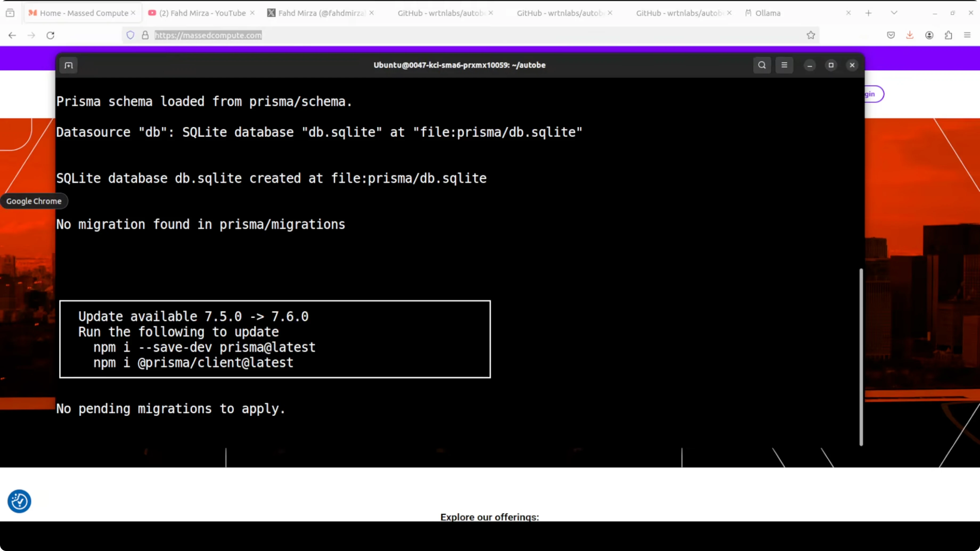Click the new terminal tab icon
This screenshot has width=980, height=551.
(x=68, y=65)
